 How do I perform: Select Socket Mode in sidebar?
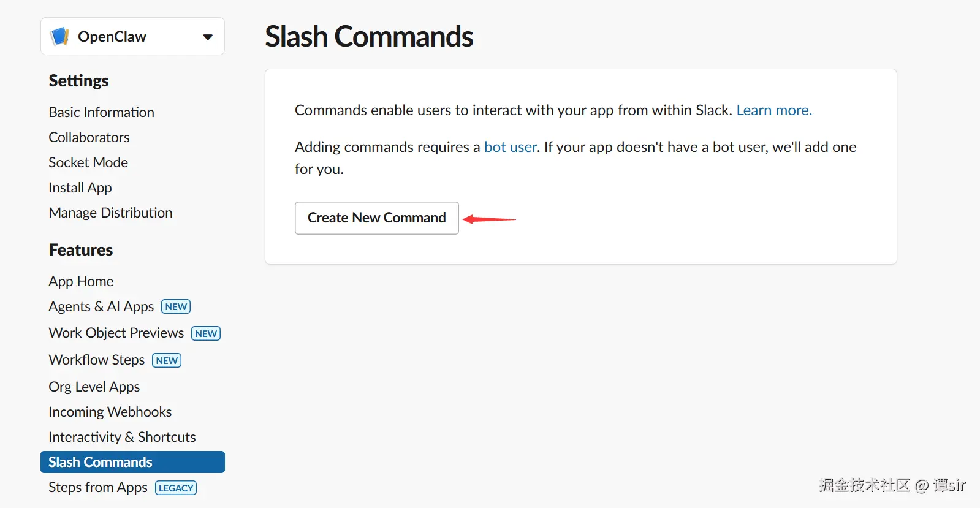[x=88, y=162]
